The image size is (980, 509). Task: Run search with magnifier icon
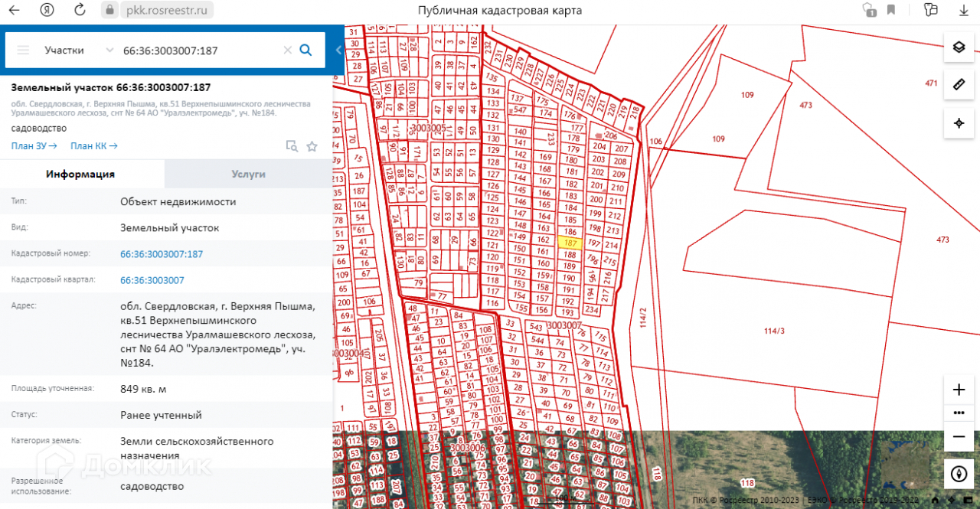tap(305, 50)
